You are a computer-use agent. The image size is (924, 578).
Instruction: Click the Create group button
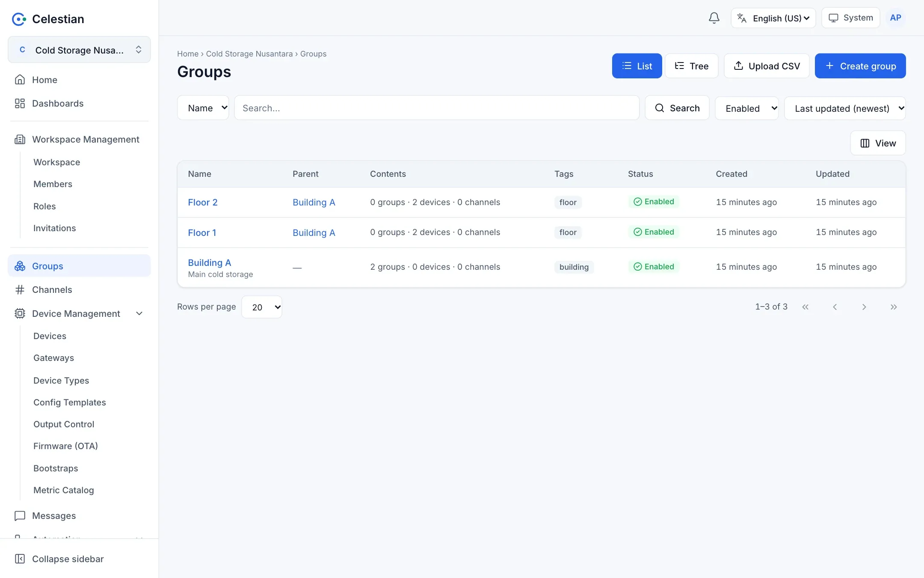[x=860, y=66]
